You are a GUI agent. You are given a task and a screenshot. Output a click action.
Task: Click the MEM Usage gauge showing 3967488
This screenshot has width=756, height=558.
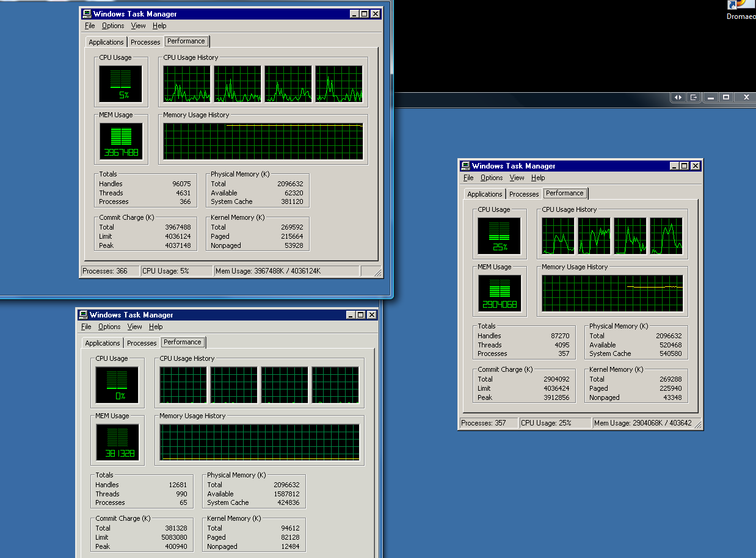121,141
